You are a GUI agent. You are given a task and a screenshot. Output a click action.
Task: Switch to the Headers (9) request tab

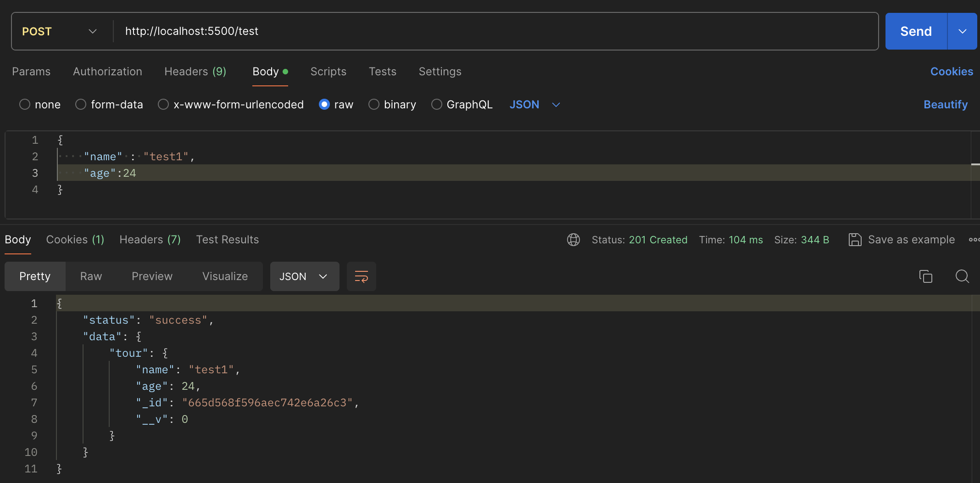pyautogui.click(x=195, y=72)
